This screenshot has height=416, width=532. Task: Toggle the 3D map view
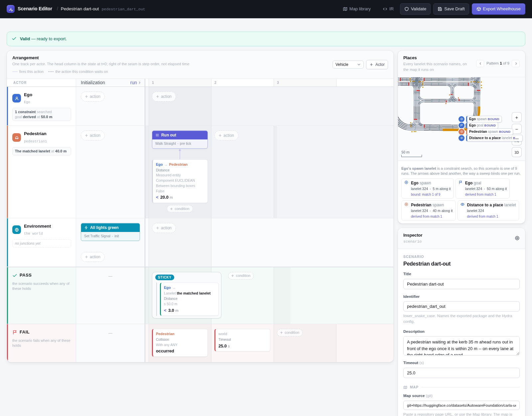click(517, 152)
